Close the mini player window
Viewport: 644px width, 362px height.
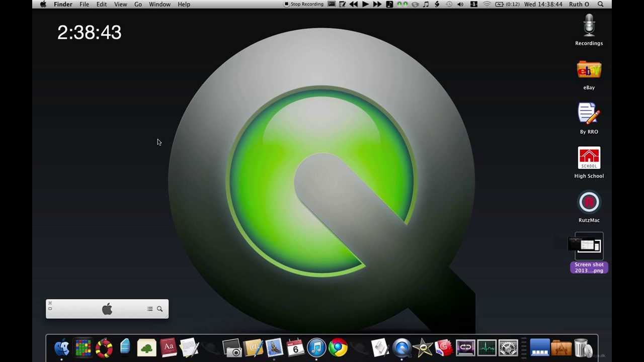pyautogui.click(x=50, y=303)
